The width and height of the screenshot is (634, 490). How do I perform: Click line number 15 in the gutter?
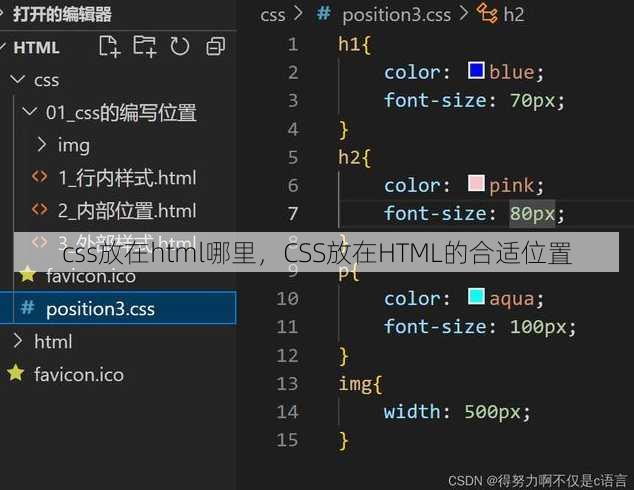(x=287, y=440)
